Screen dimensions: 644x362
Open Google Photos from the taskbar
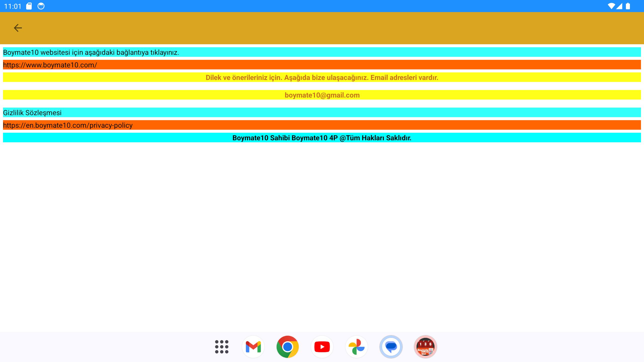tap(356, 347)
